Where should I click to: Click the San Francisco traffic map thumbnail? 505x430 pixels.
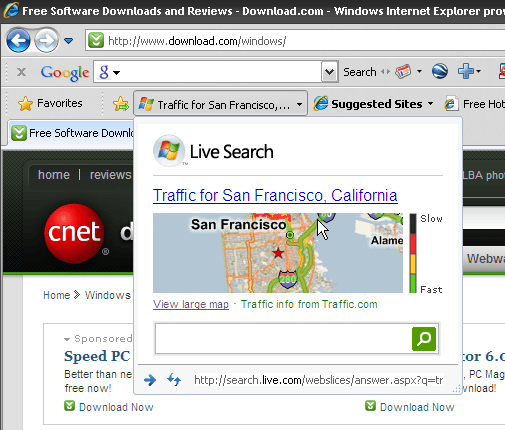[278, 253]
